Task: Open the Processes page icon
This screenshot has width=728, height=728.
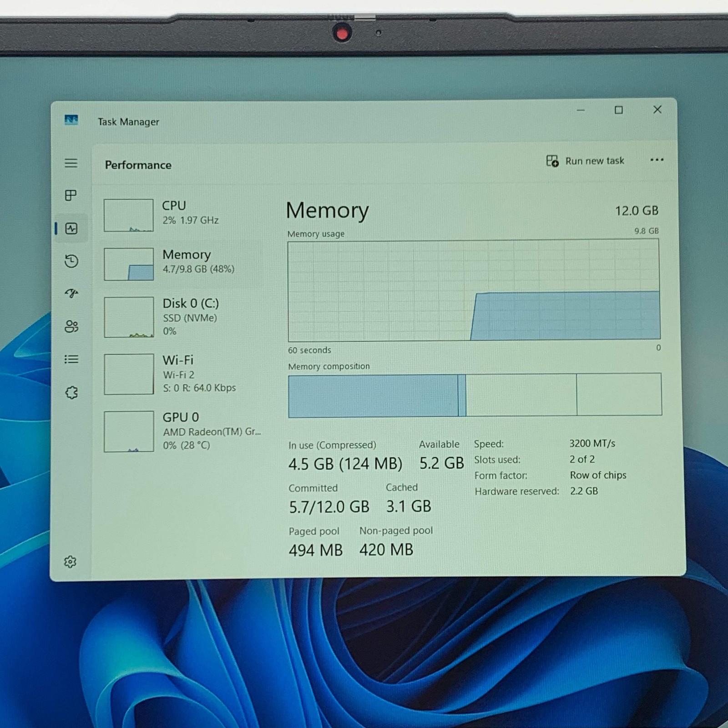Action: [71, 195]
